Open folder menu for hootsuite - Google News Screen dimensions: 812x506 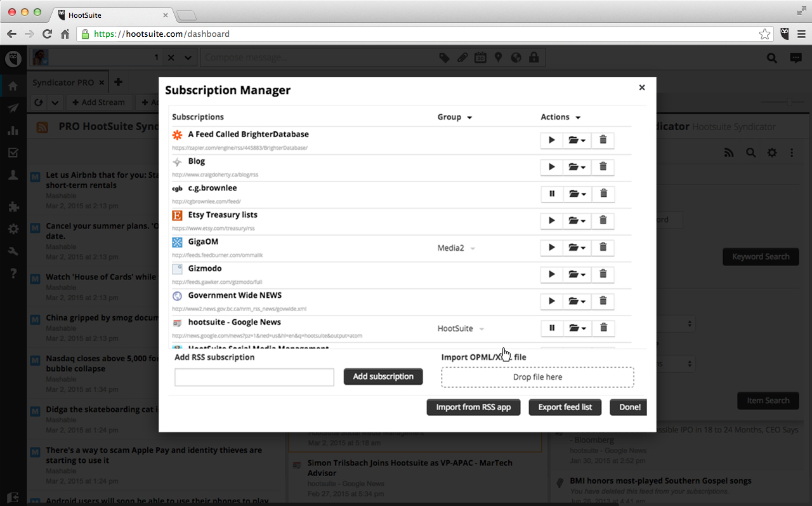(577, 328)
